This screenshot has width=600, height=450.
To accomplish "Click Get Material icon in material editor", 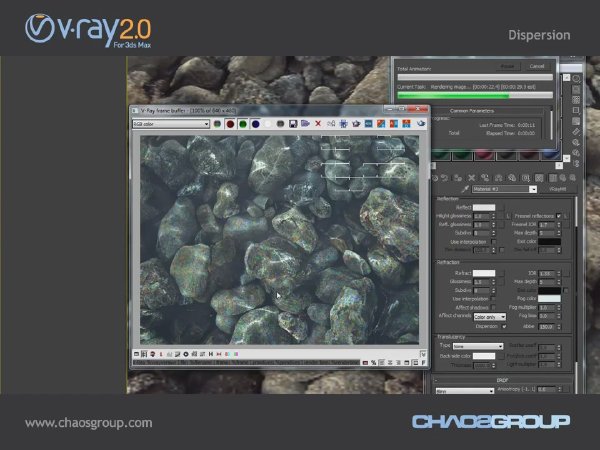I will pyautogui.click(x=435, y=178).
